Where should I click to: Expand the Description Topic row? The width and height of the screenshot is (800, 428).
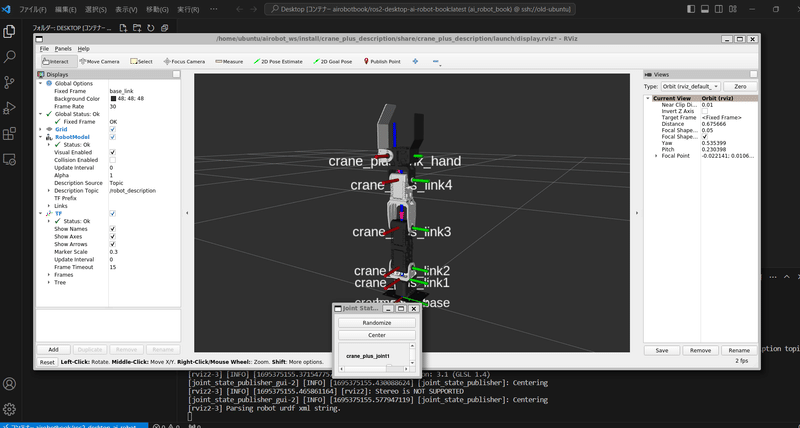pos(49,191)
